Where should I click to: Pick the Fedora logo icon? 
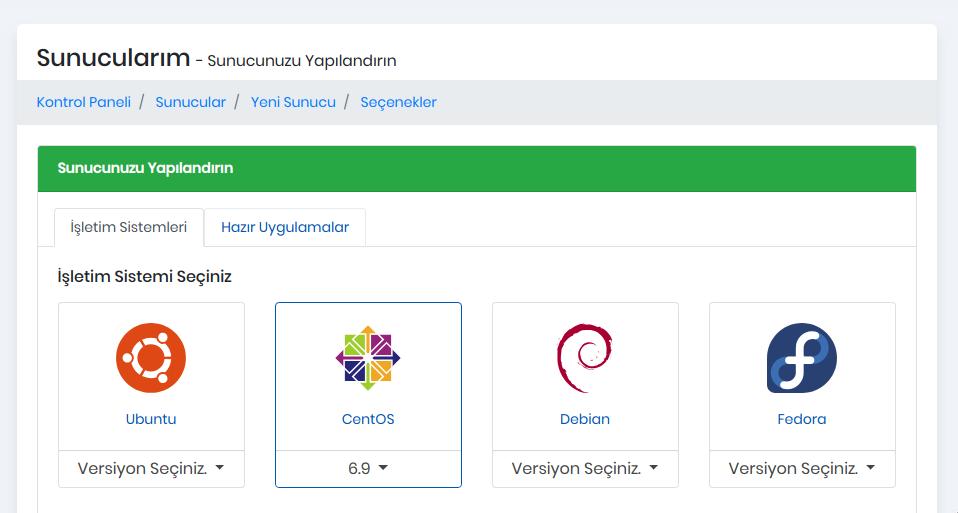(802, 358)
